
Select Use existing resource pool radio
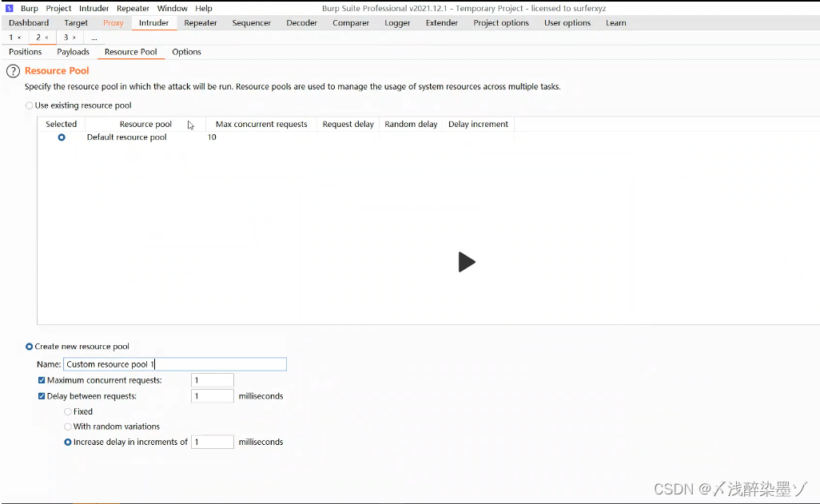tap(30, 105)
